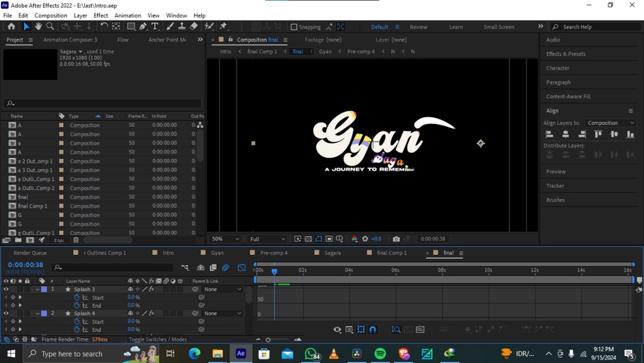Screen dimensions: 644x363
Task: Open the Animation menu
Action: pyautogui.click(x=127, y=15)
